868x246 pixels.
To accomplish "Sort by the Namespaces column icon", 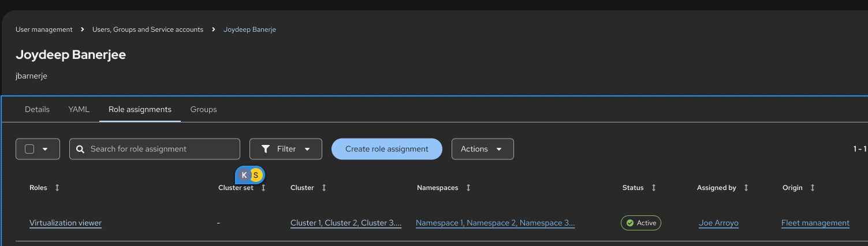I will (x=468, y=188).
